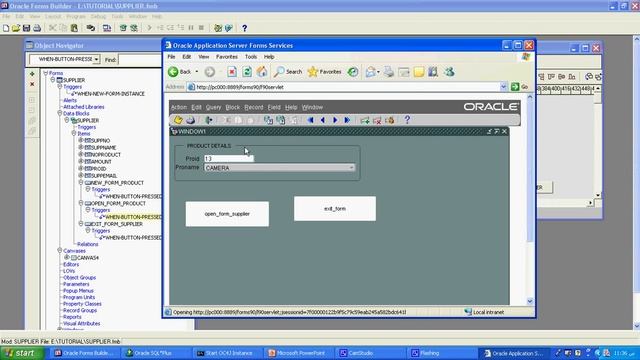Select Record Groups node in navigator

point(80,310)
